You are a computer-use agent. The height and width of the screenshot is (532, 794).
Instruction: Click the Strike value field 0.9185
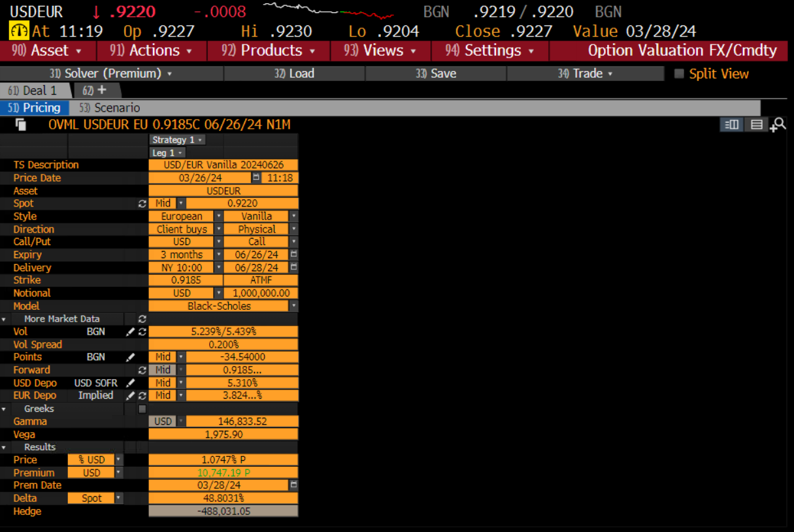[x=186, y=280]
